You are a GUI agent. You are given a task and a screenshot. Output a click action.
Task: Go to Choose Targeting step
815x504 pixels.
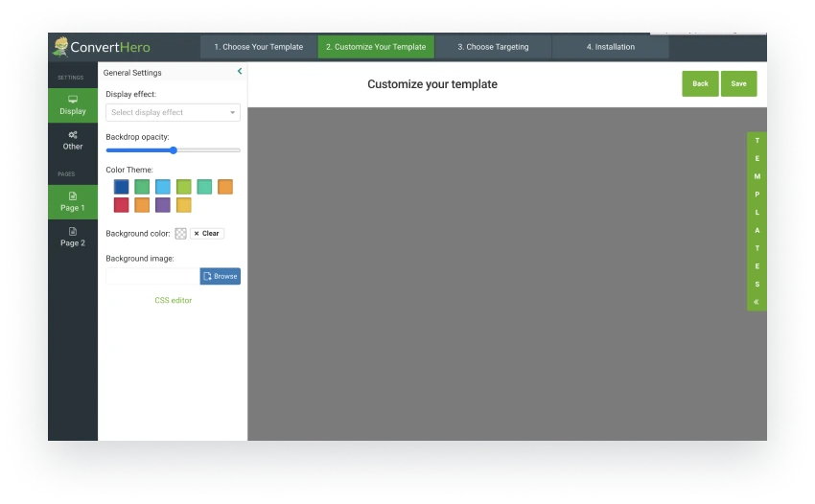pos(493,47)
